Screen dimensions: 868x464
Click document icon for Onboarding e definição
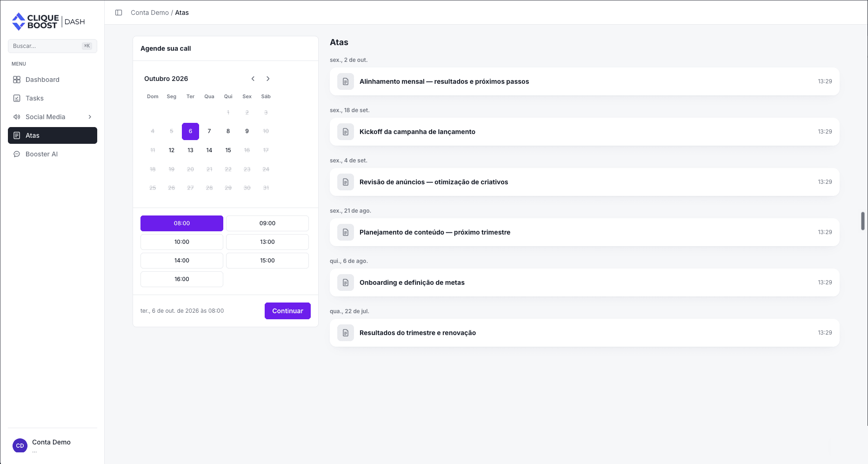tap(346, 282)
